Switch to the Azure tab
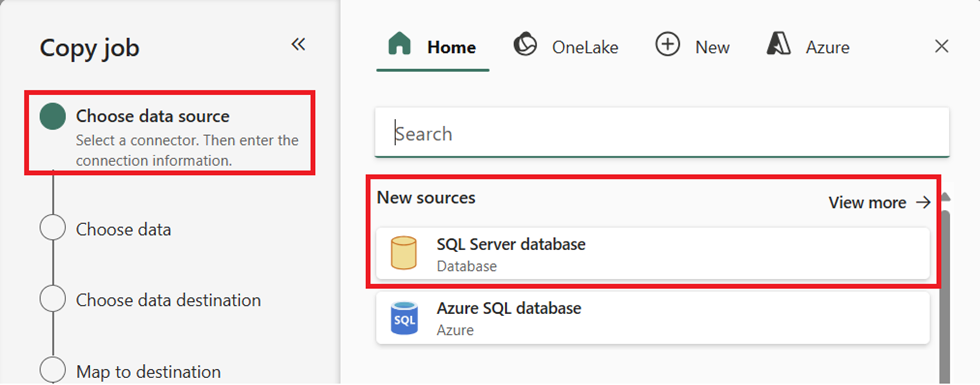This screenshot has height=385, width=980. point(808,47)
